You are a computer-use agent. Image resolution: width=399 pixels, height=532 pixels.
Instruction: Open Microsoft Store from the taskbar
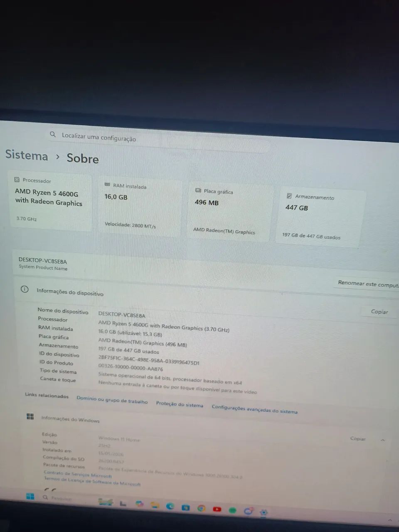186,507
